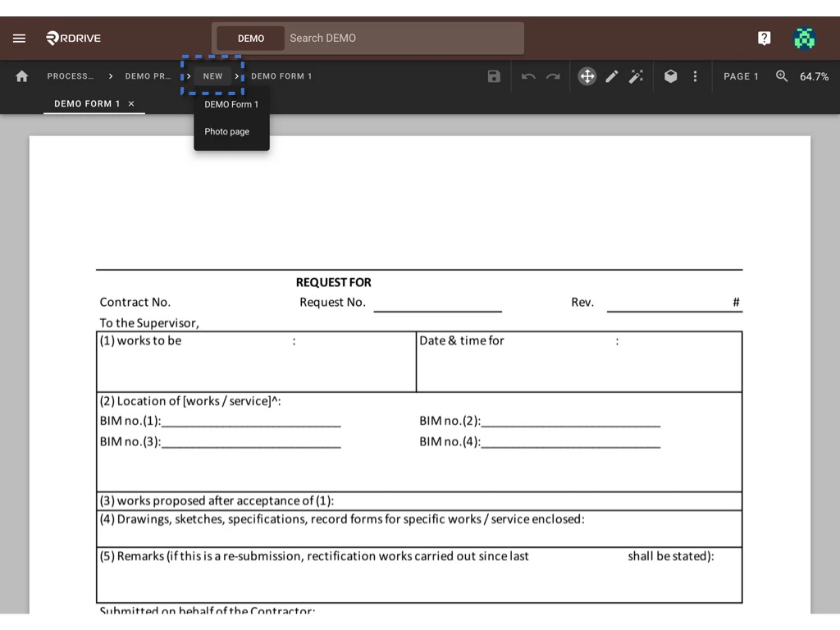Open PROCESS link in the breadcrumb

click(70, 75)
